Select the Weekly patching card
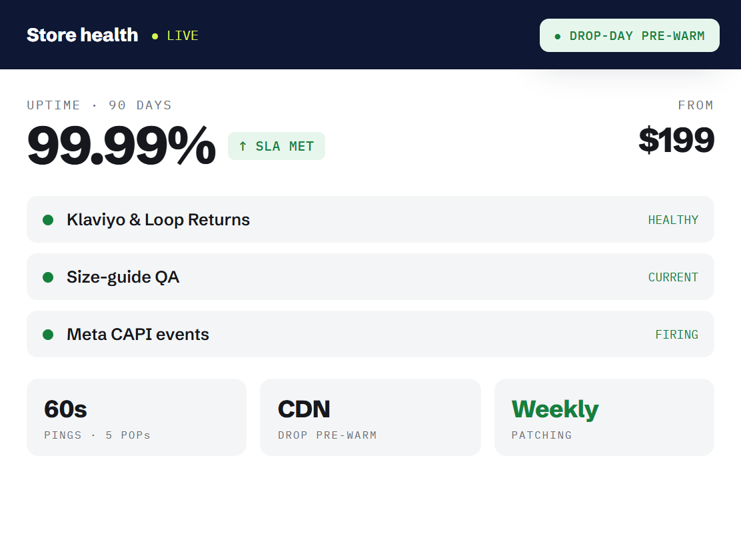 604,417
